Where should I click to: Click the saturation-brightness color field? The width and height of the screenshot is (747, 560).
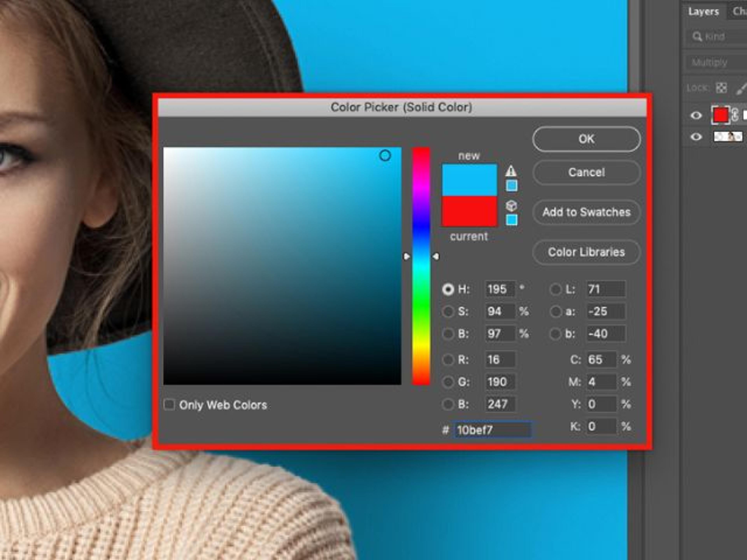[x=282, y=266]
